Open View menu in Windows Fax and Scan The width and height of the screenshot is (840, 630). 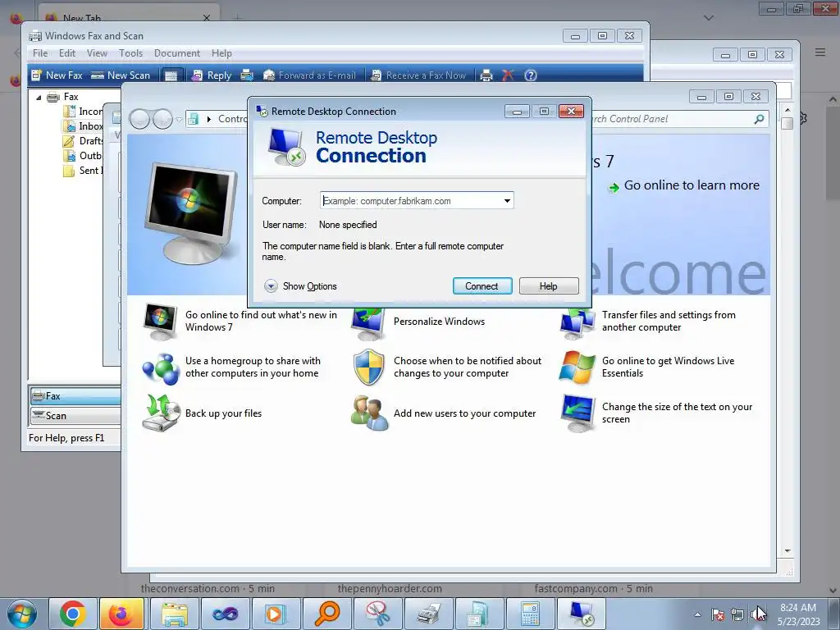97,53
